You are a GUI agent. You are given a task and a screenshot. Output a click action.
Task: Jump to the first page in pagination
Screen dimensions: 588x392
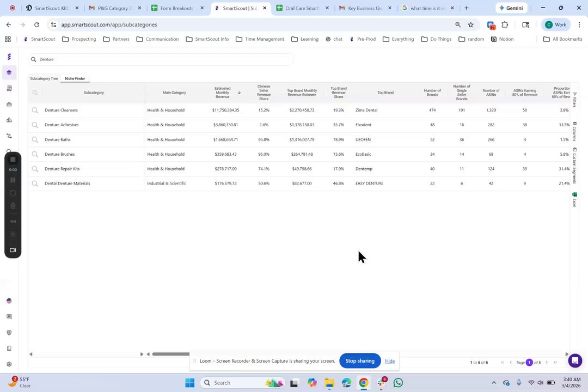pyautogui.click(x=502, y=363)
